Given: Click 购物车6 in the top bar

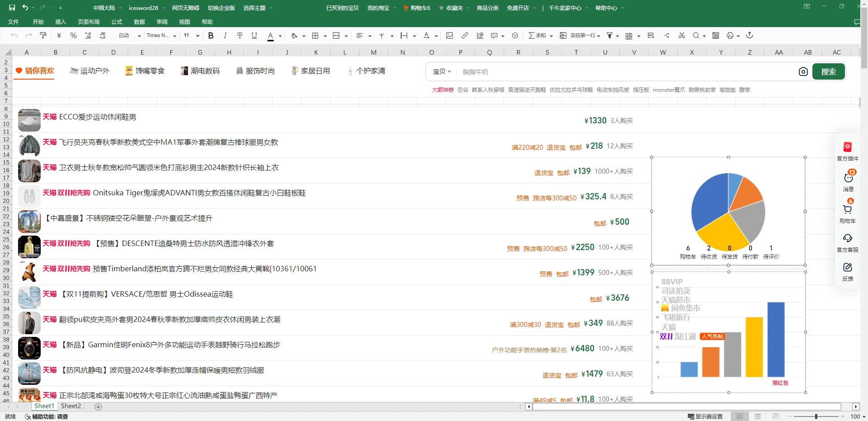Looking at the screenshot, I should coord(417,8).
